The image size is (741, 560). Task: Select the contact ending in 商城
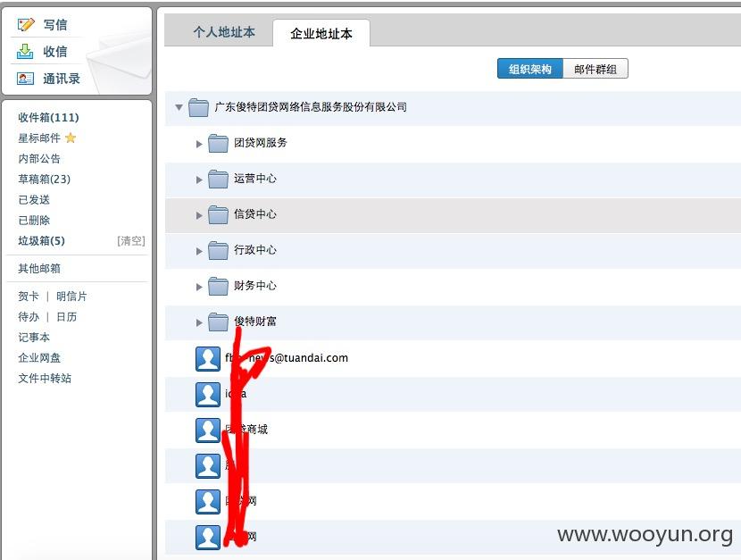tap(246, 429)
